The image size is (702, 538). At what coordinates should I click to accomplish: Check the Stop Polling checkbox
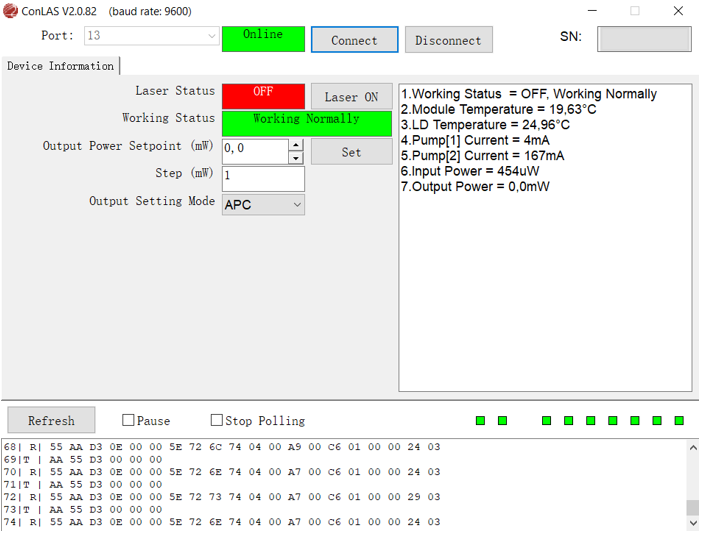point(217,421)
